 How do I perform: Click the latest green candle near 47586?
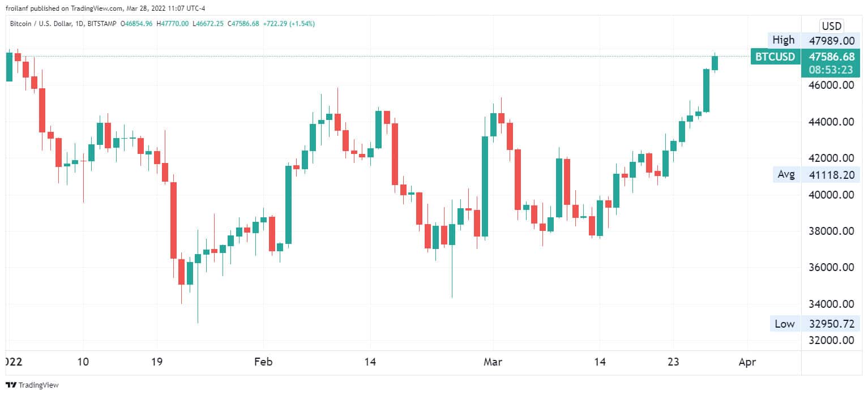(715, 63)
